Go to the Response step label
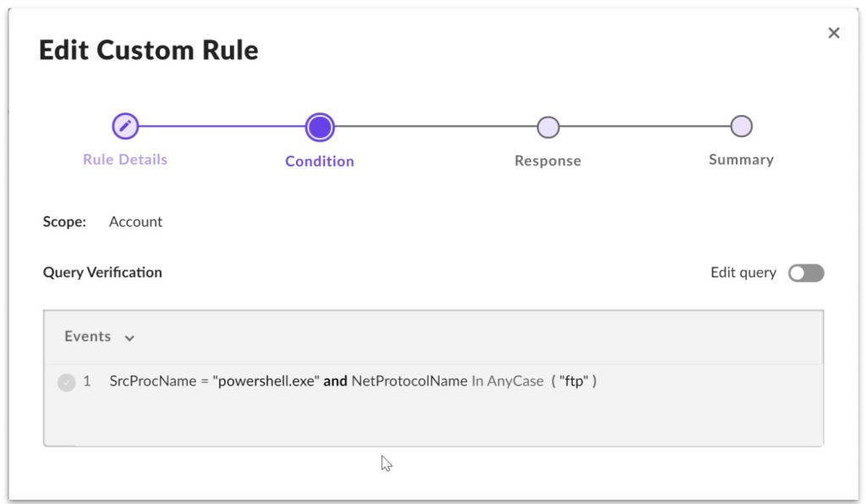Screen dimensions: 866x504 (x=547, y=160)
